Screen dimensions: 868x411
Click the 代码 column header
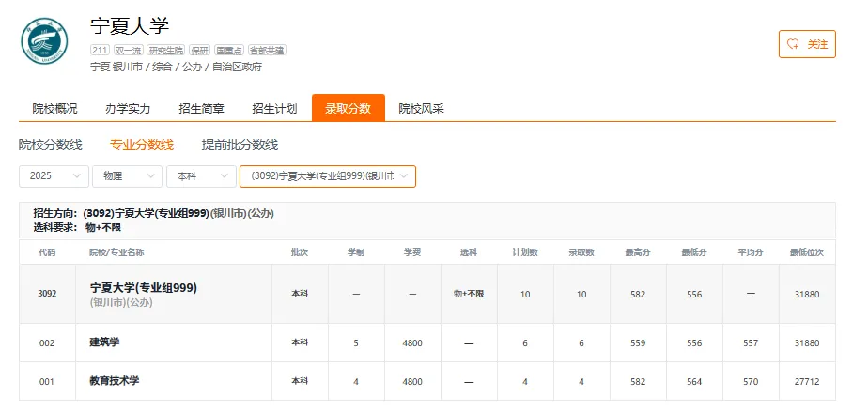coord(47,252)
